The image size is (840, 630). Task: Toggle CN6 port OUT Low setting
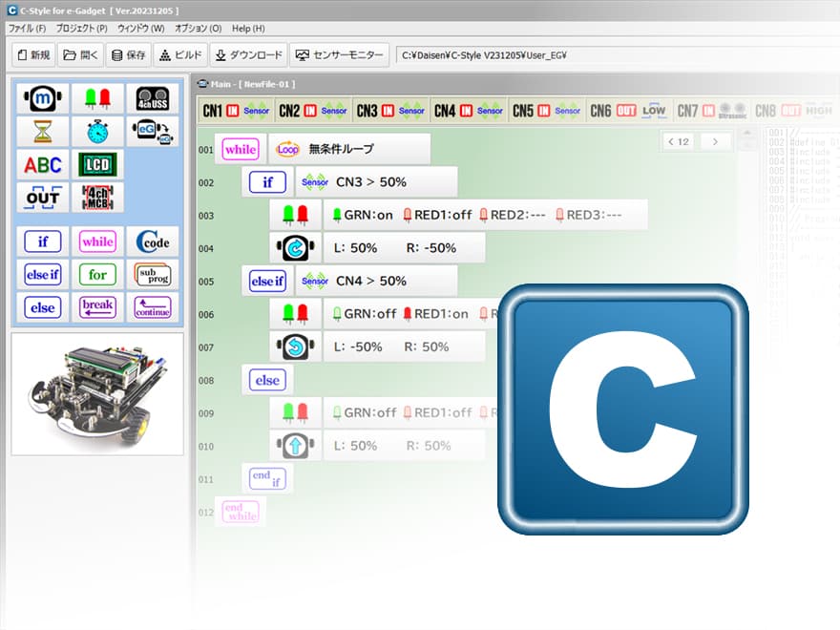(628, 111)
